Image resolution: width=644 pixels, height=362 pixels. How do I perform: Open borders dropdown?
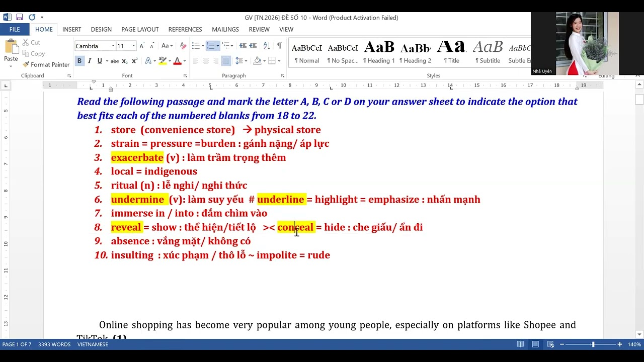(x=279, y=61)
